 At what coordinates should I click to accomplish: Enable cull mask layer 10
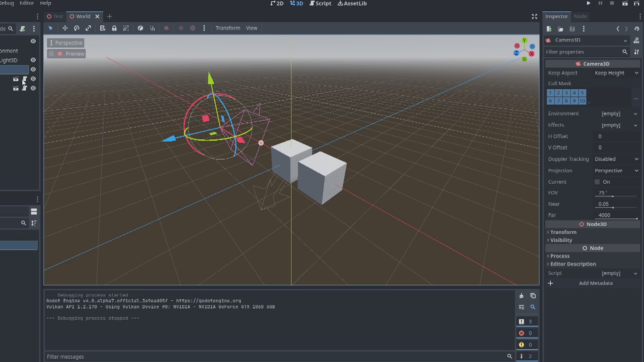pyautogui.click(x=583, y=101)
